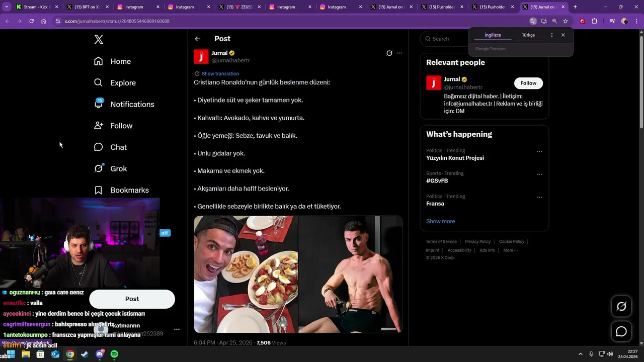Bookmark this page with the star
The height and width of the screenshot is (362, 644).
(566, 21)
